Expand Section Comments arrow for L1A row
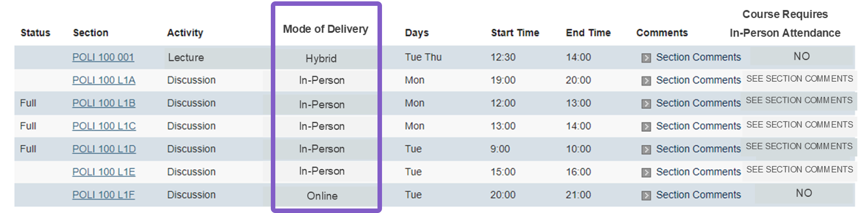Screen dimensions: 868x213 pos(646,81)
